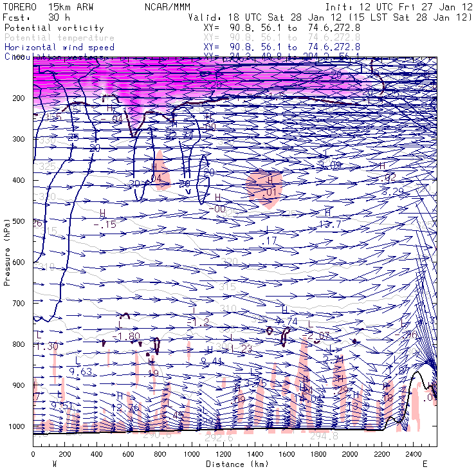The width and height of the screenshot is (476, 476).
Task: Click the "W" west marker below the axis
Action: coord(55,464)
